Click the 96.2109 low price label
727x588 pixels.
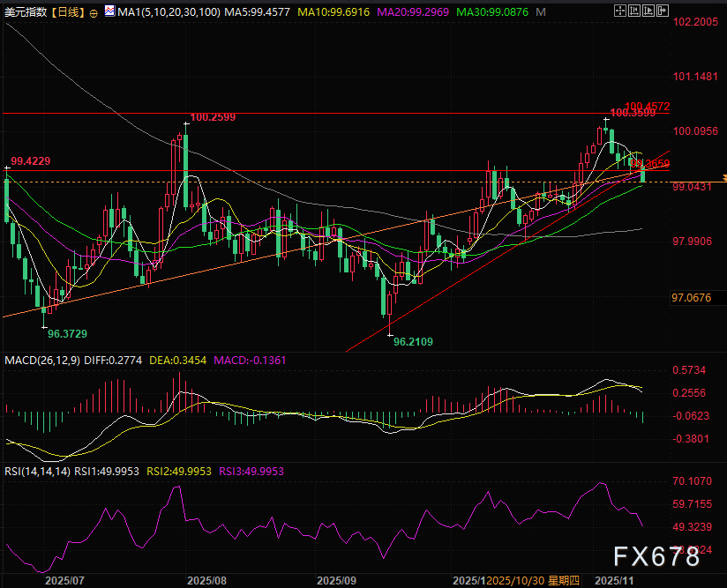tap(413, 341)
